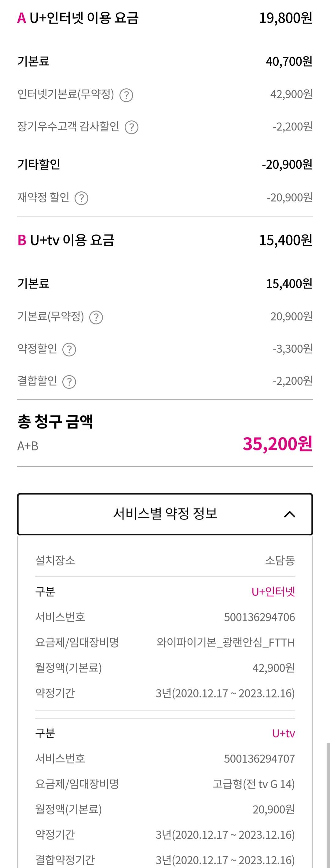Viewport: 330px width, 868px height.
Task: Open help for 인터넷기본료(무약정)
Action: coord(127,95)
